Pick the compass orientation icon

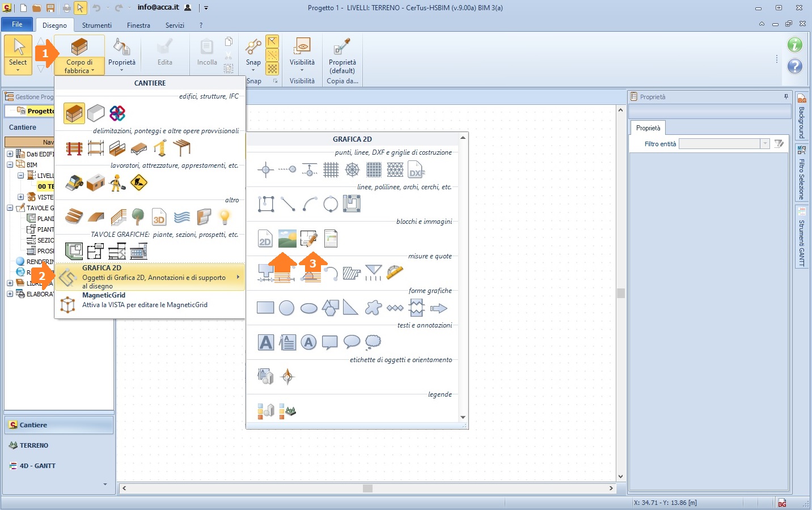(x=287, y=376)
